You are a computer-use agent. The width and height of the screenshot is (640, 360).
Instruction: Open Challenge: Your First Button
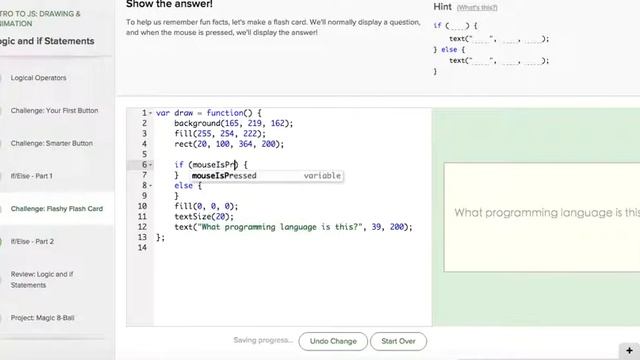[54, 110]
